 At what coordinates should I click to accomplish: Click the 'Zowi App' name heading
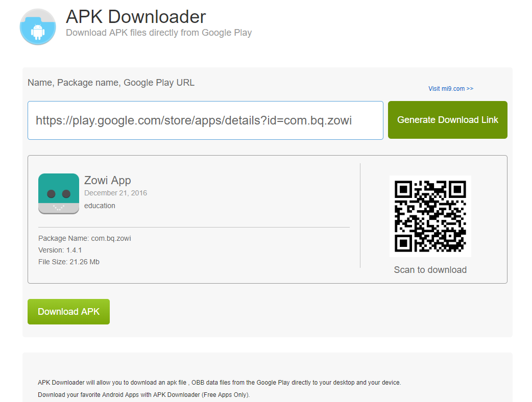click(x=108, y=180)
